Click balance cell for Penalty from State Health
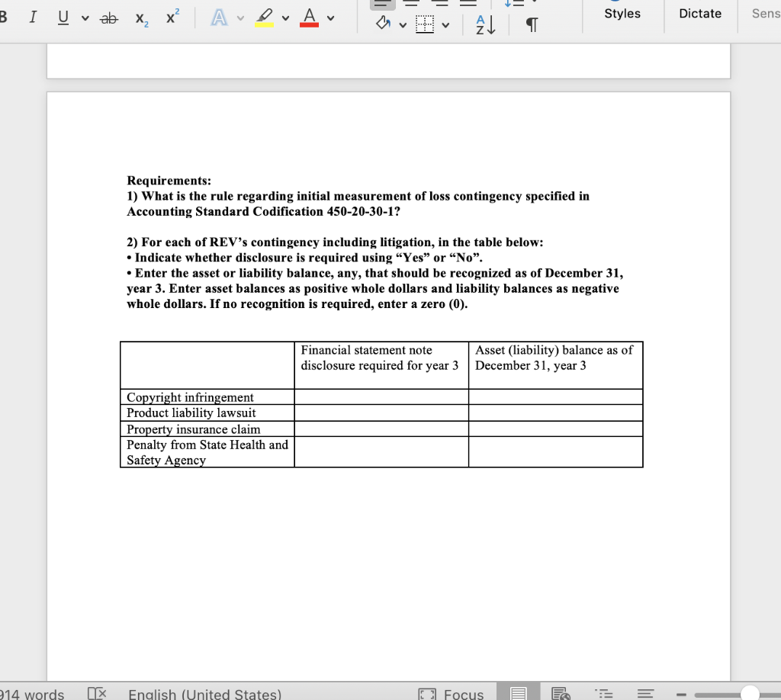The width and height of the screenshot is (781, 700). [x=556, y=452]
